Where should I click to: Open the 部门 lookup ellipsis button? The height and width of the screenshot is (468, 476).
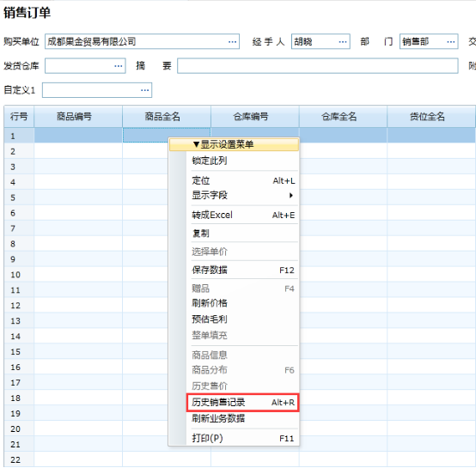pyautogui.click(x=451, y=41)
